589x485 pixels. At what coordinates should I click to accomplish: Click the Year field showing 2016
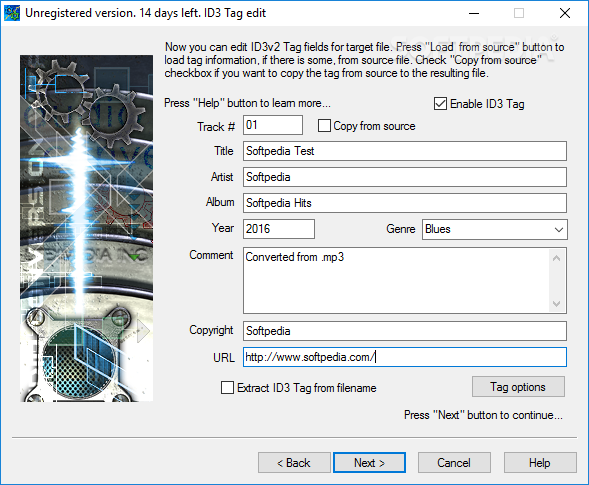[x=279, y=229]
